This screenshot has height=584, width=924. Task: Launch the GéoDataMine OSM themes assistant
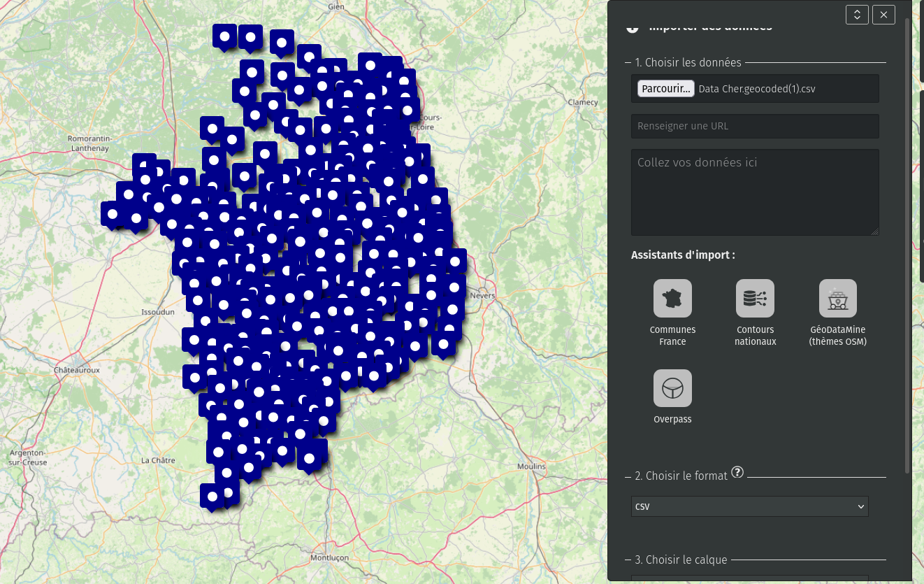pyautogui.click(x=837, y=299)
